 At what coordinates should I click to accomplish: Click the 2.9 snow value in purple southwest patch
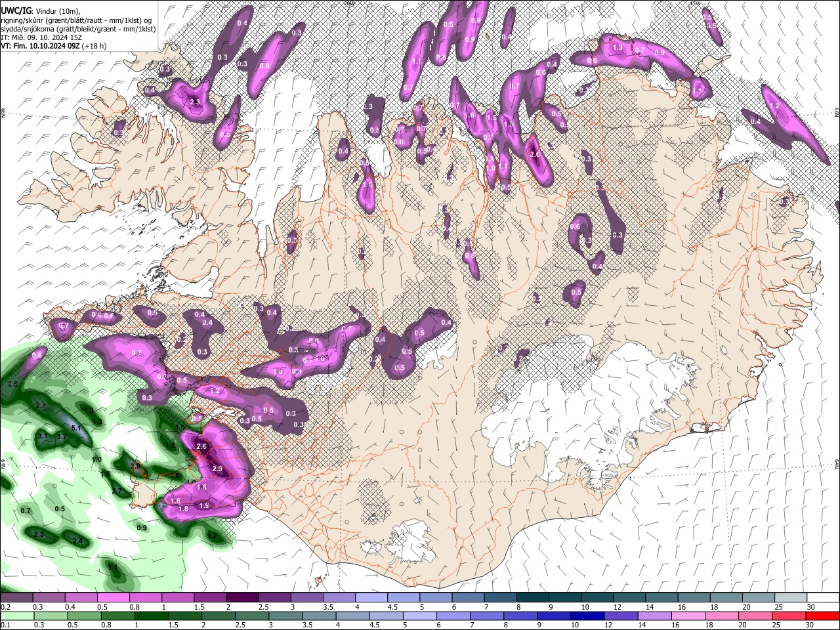218,469
